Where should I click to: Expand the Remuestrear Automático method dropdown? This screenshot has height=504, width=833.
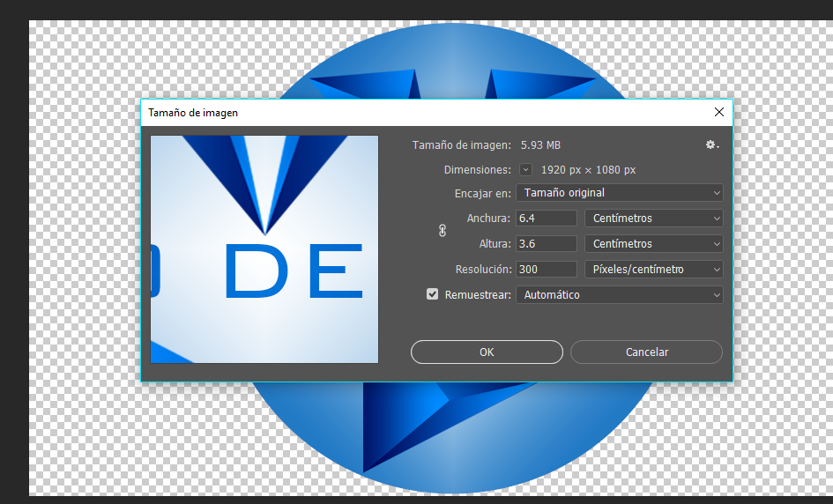(620, 295)
